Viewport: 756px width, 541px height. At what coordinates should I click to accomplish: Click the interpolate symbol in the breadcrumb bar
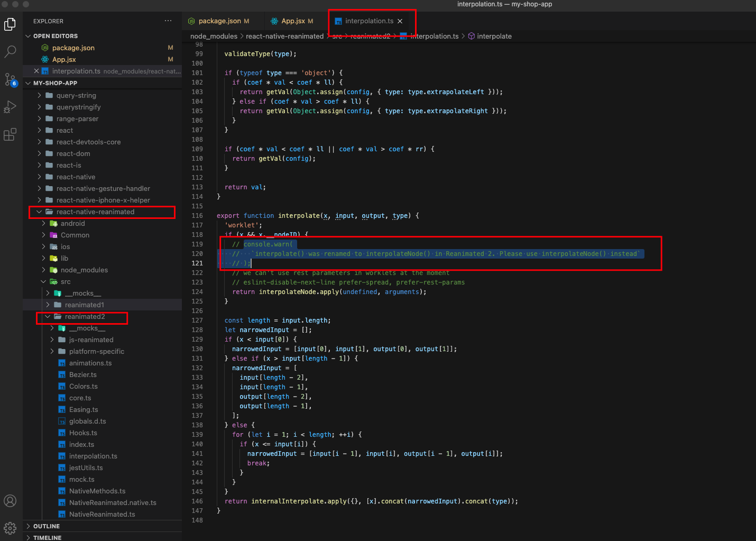tap(494, 36)
